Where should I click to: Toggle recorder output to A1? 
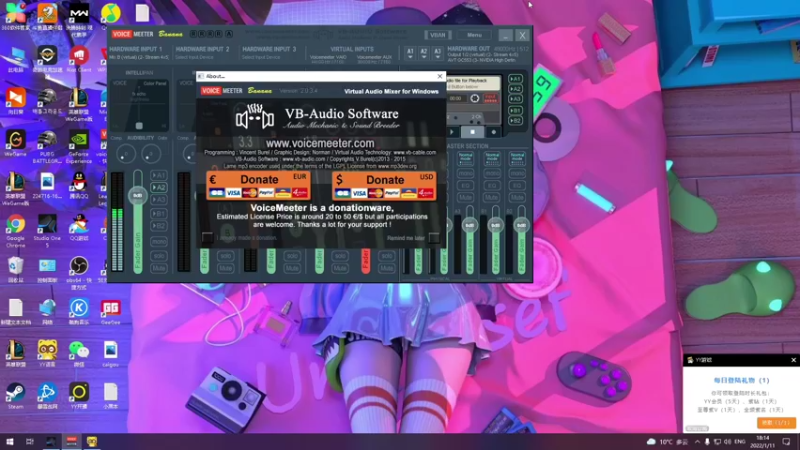tap(515, 79)
